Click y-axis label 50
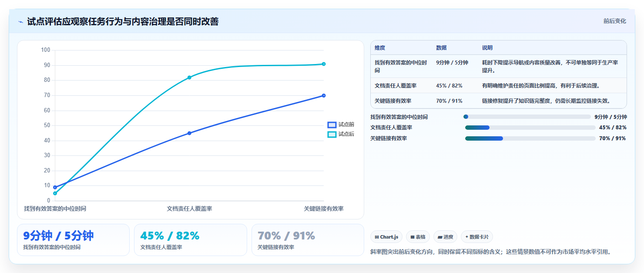Viewport: 644px width, 273px height. (x=47, y=125)
